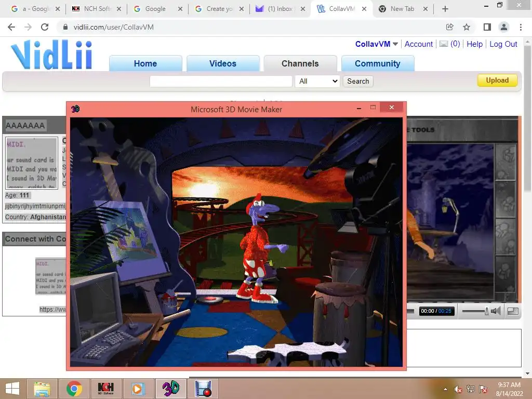Click the yellow Upload button

pyautogui.click(x=497, y=81)
